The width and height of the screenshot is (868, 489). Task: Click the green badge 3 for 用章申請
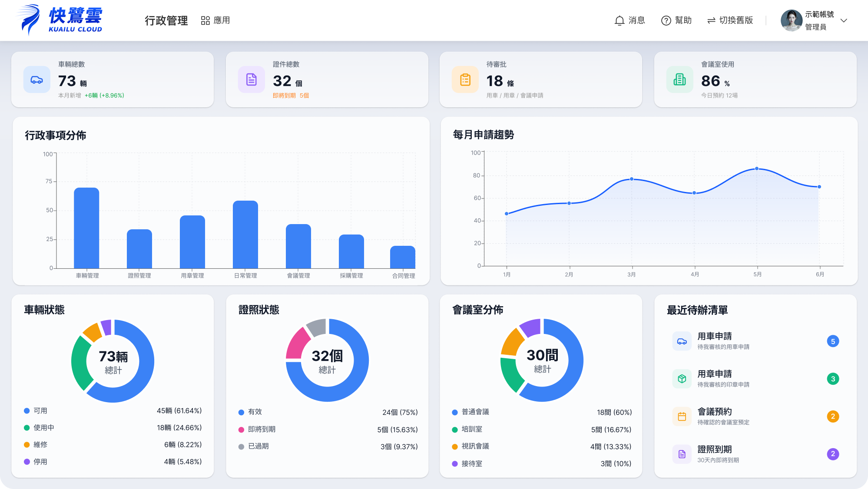833,379
